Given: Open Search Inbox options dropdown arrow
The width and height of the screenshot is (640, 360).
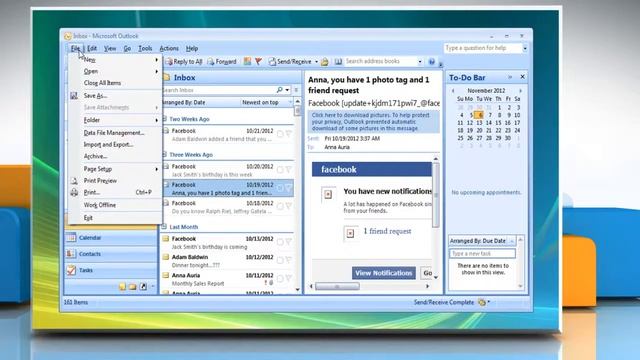Looking at the screenshot, I should pos(287,90).
